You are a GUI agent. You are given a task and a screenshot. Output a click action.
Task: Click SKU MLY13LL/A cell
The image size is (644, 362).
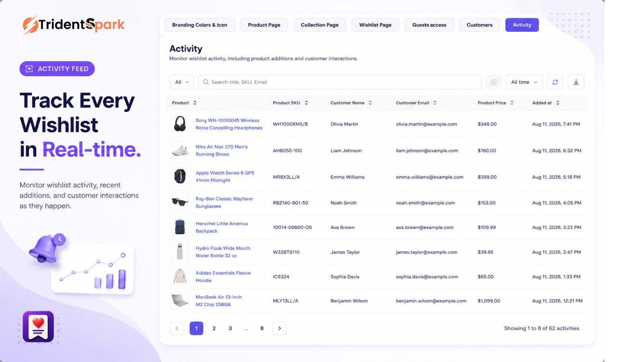click(285, 301)
